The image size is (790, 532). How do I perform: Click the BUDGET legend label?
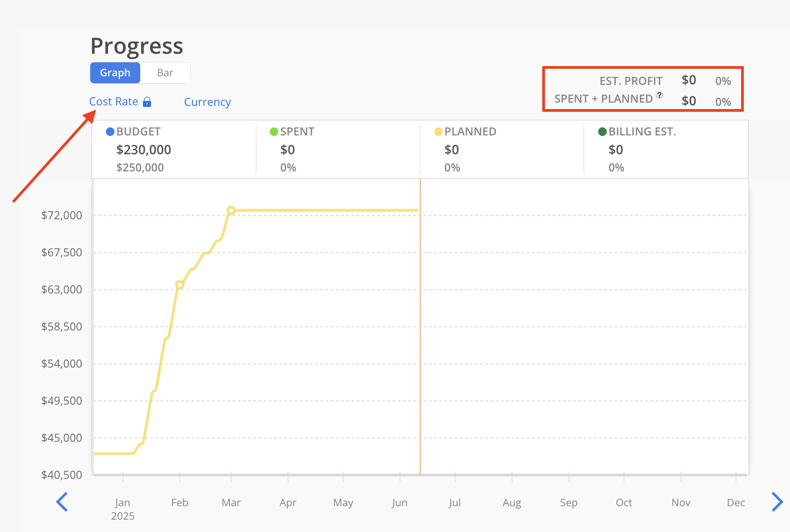(x=138, y=132)
